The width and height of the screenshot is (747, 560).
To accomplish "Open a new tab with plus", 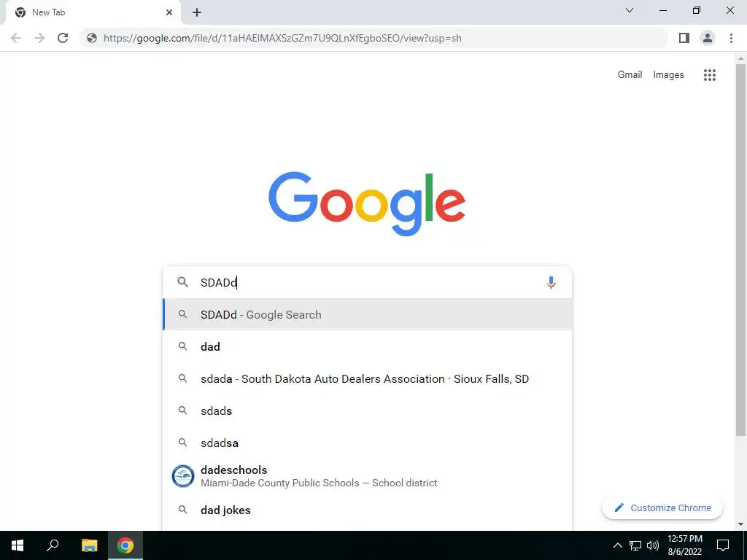I will click(197, 12).
